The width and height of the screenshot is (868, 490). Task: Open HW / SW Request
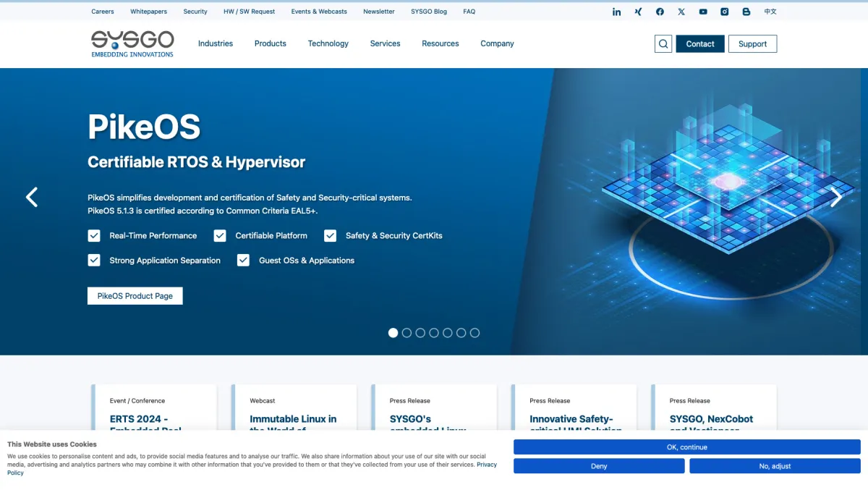coord(250,12)
